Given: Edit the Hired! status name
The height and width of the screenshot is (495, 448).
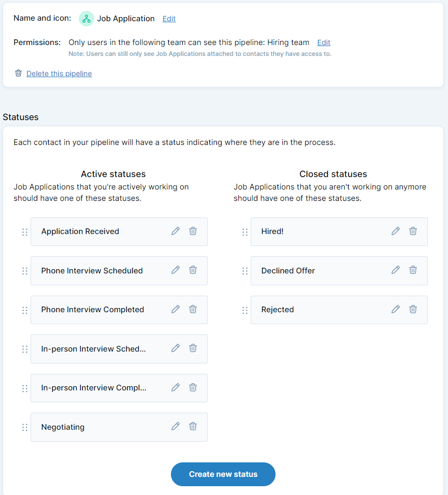Looking at the screenshot, I should (x=396, y=231).
